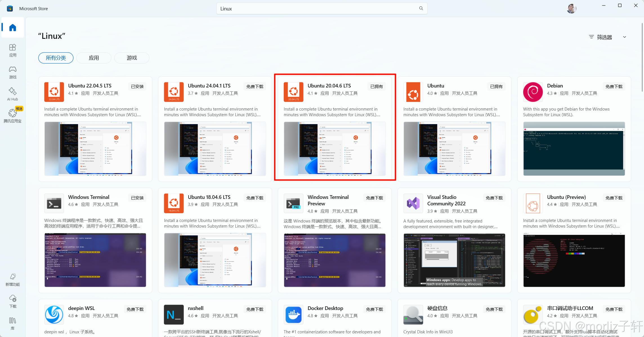Open the Visual Studio screenshot thumbnail
The height and width of the screenshot is (337, 644).
(x=454, y=260)
